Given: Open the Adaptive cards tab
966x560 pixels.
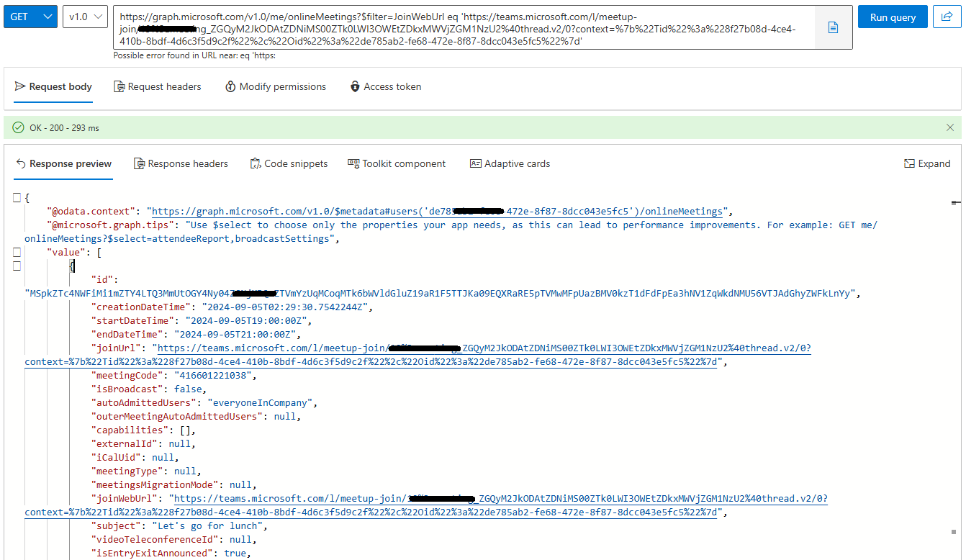Looking at the screenshot, I should (510, 163).
